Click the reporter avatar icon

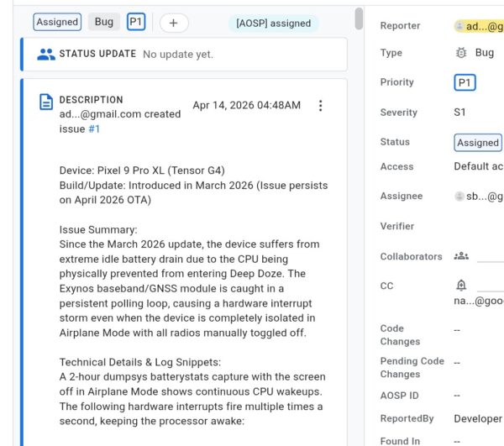pyautogui.click(x=459, y=26)
